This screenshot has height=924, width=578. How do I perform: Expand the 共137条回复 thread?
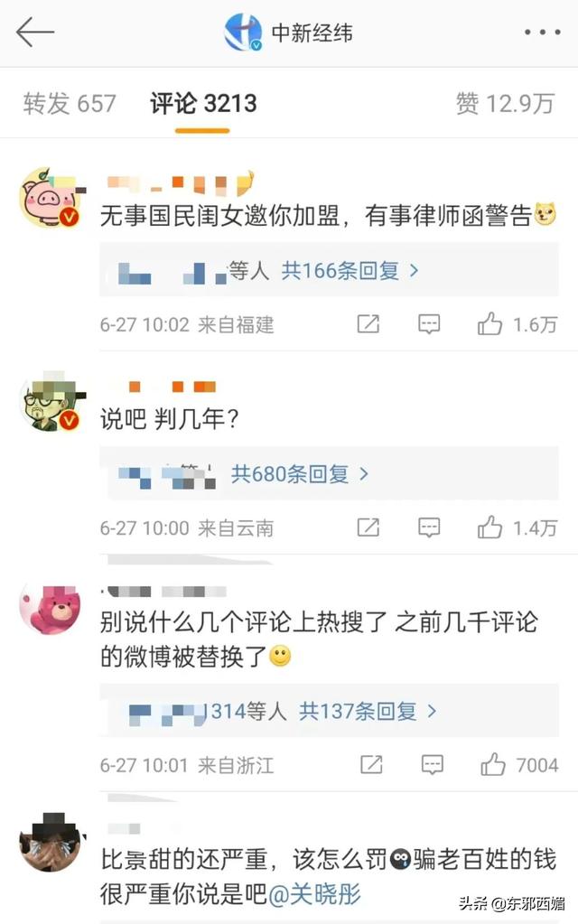[368, 711]
